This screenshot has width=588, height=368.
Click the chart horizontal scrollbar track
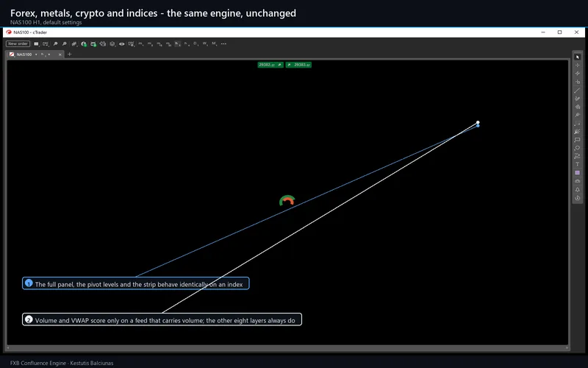(x=287, y=348)
